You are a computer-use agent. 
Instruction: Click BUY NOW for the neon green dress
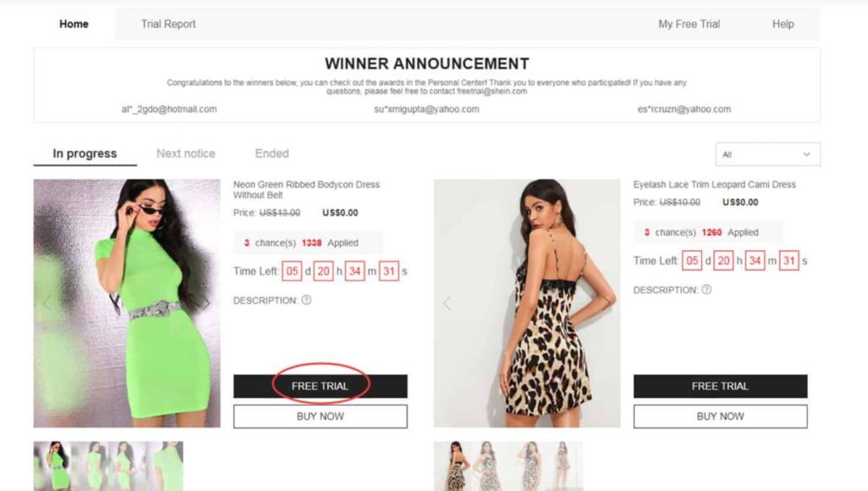[x=320, y=416]
